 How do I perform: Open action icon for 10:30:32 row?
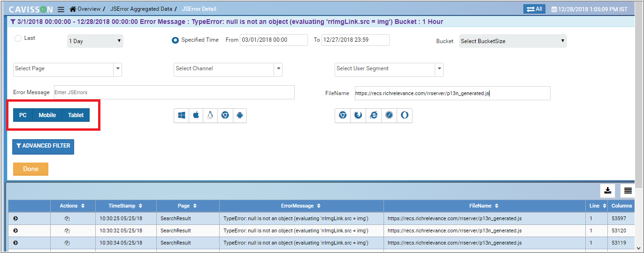pyautogui.click(x=67, y=231)
